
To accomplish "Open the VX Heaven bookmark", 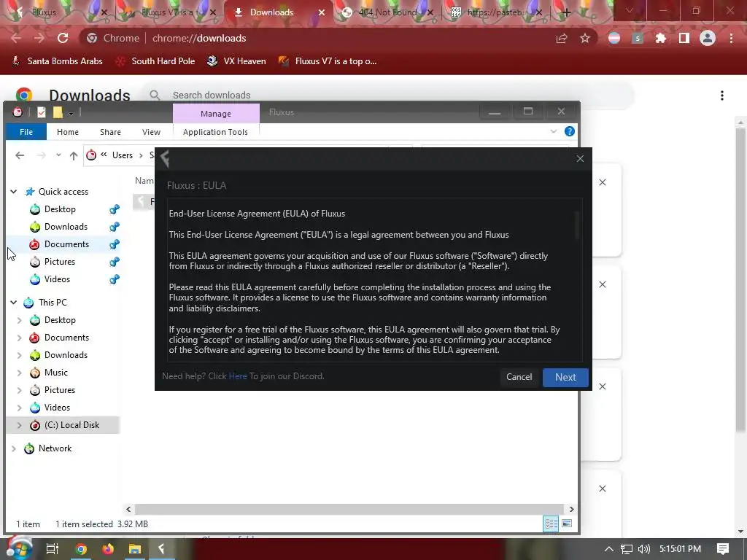I will [x=236, y=61].
